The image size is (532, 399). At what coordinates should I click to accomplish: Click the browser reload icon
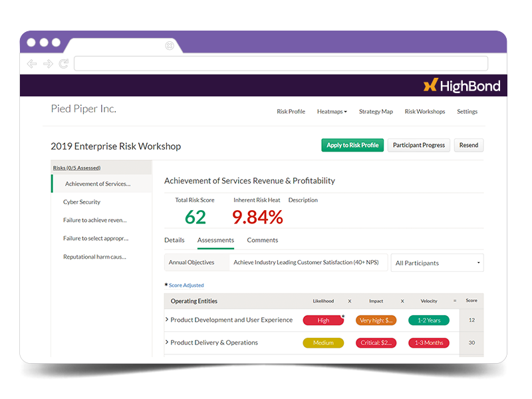click(x=64, y=64)
